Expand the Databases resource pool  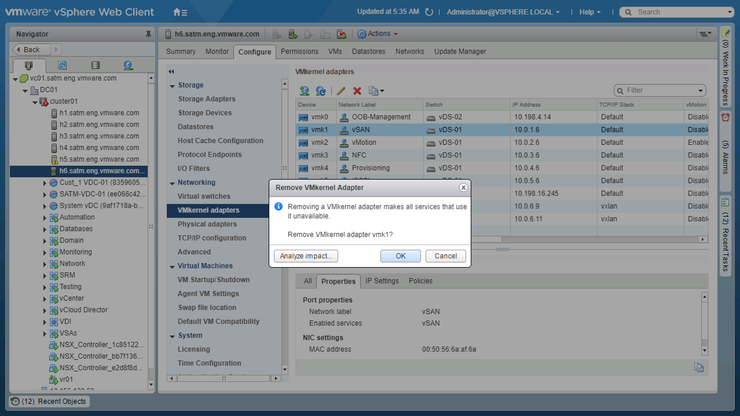point(45,229)
